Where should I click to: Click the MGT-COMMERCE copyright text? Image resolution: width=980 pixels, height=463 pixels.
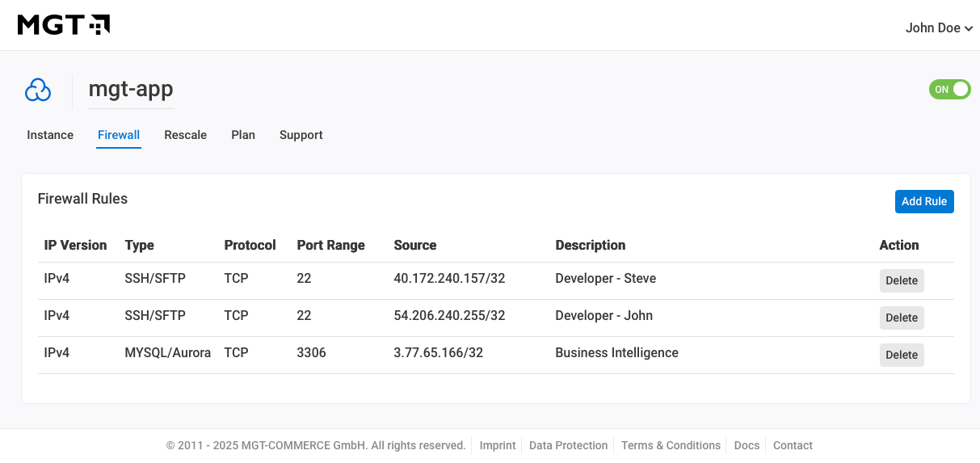[x=316, y=445]
